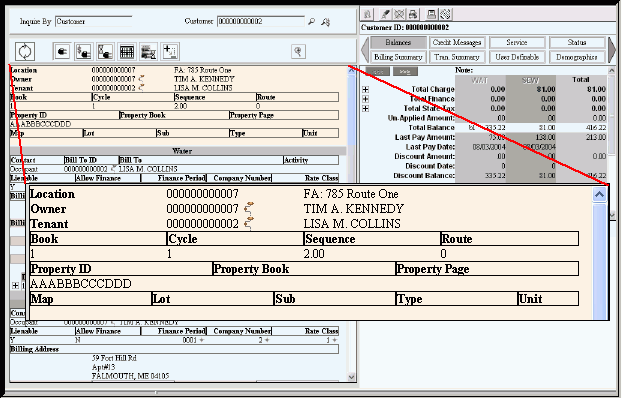
Task: Expand the Total Charge row
Action: pos(365,89)
